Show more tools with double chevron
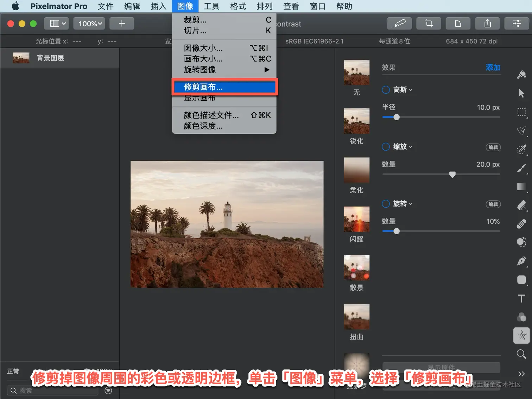This screenshot has width=532, height=399. coord(521,374)
